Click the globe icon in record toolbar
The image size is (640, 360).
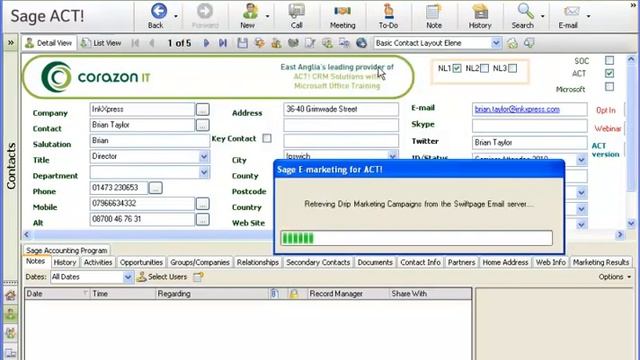click(361, 43)
